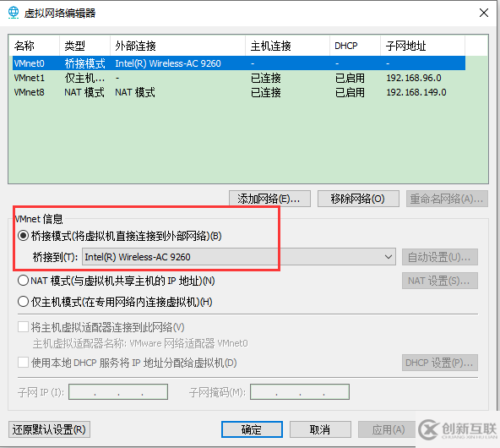Open the 桥接到 adapter dropdown

click(x=239, y=257)
